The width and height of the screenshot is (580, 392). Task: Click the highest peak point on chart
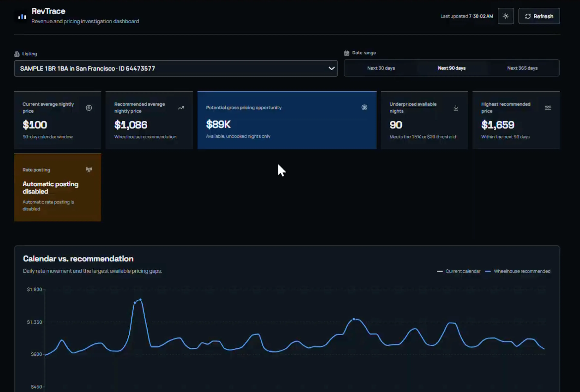click(140, 299)
